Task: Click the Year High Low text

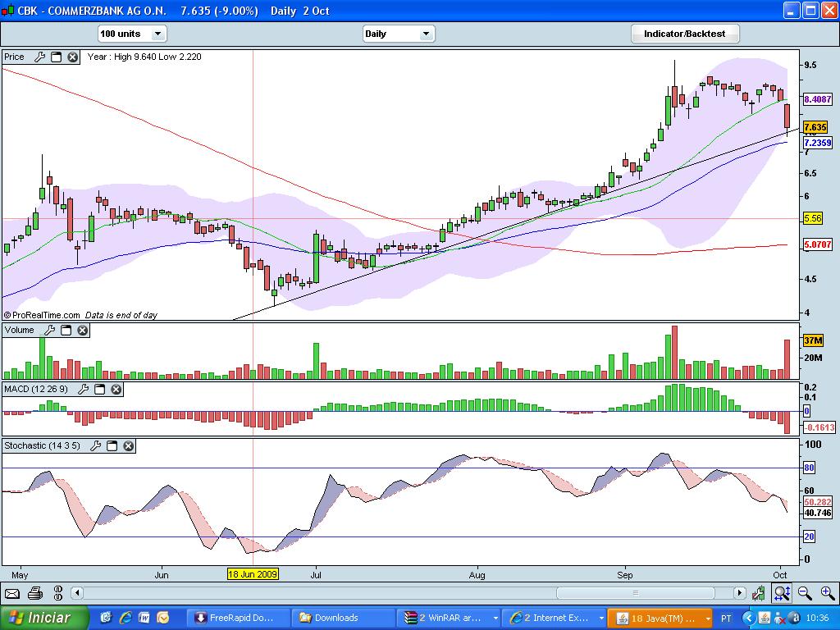Action: pos(144,57)
